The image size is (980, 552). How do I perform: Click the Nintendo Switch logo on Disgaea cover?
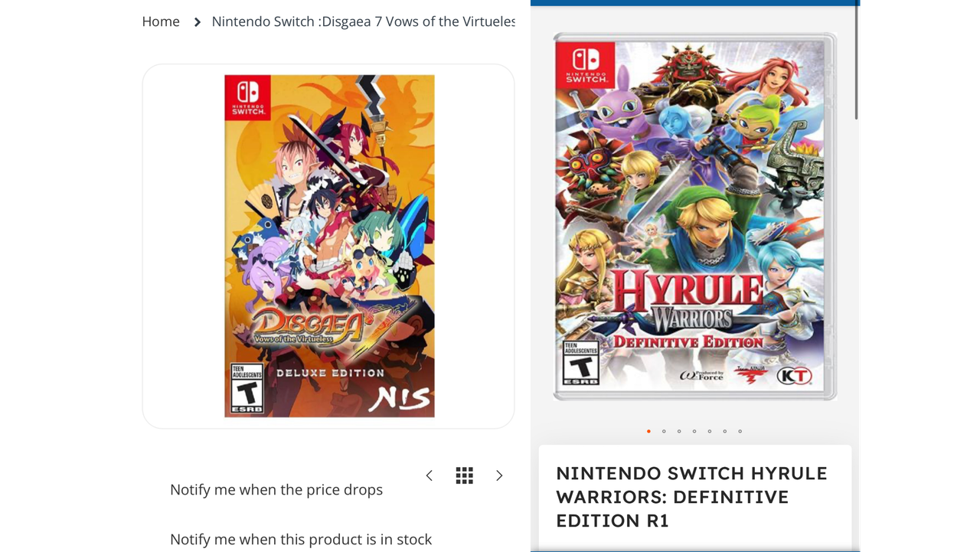click(x=247, y=97)
